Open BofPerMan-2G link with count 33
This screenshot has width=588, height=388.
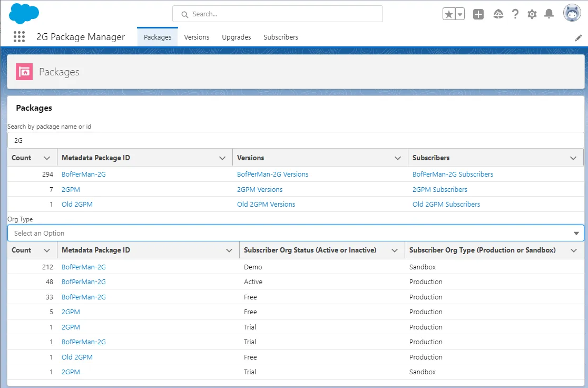(x=84, y=297)
